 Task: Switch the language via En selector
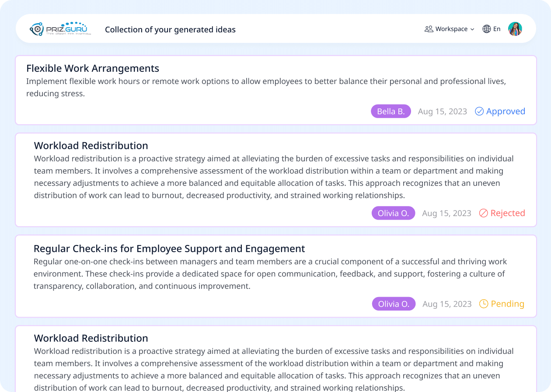(492, 29)
